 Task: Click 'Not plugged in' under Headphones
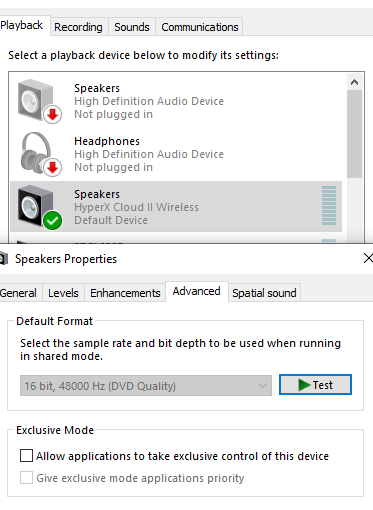point(113,167)
